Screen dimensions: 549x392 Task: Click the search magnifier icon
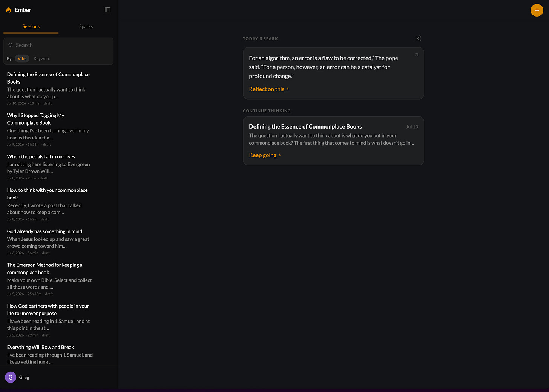(x=11, y=45)
